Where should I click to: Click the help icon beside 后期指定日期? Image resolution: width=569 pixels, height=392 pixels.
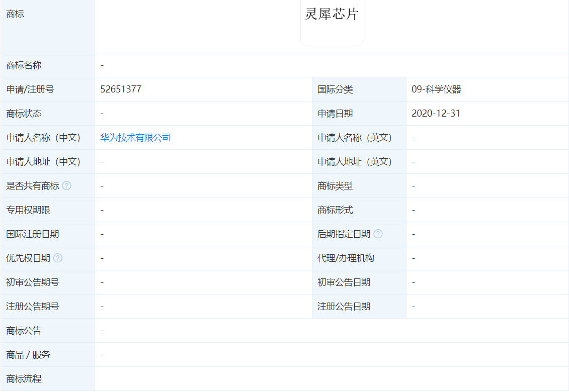point(378,234)
